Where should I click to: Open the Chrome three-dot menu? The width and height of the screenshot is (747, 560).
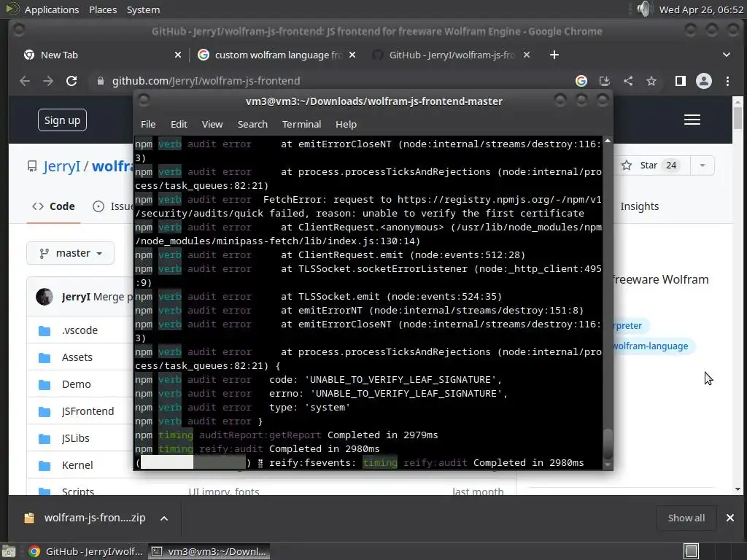point(727,81)
